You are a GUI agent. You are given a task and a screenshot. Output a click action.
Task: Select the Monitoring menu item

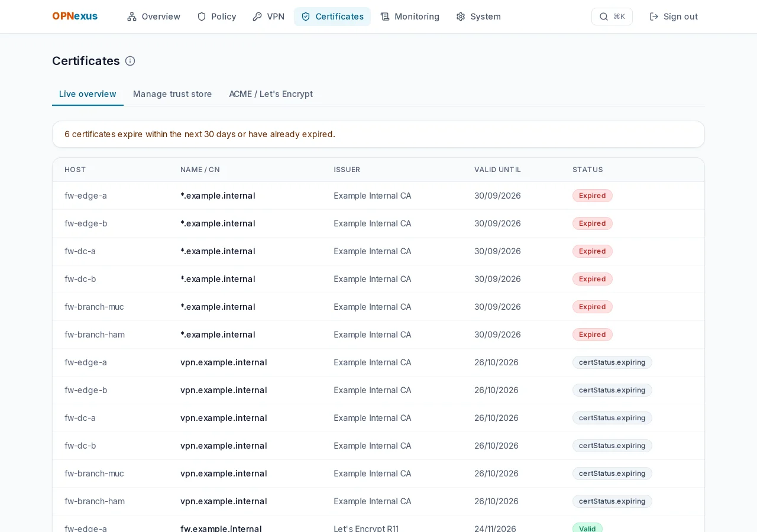click(410, 17)
